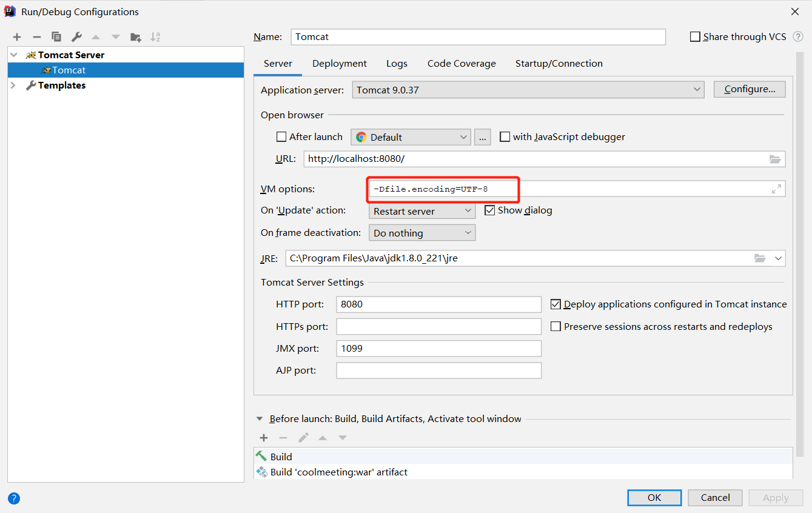Move before launch task down arrow

343,438
